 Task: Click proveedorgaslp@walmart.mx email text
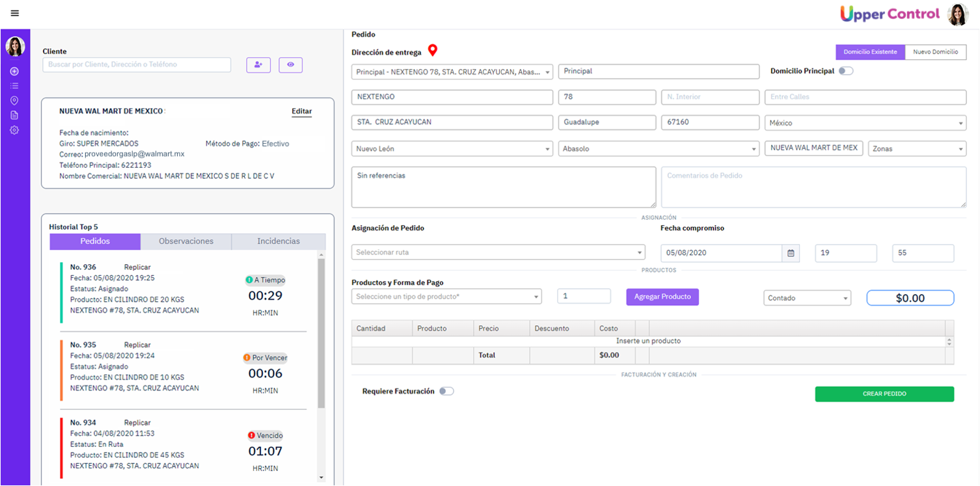pos(135,154)
